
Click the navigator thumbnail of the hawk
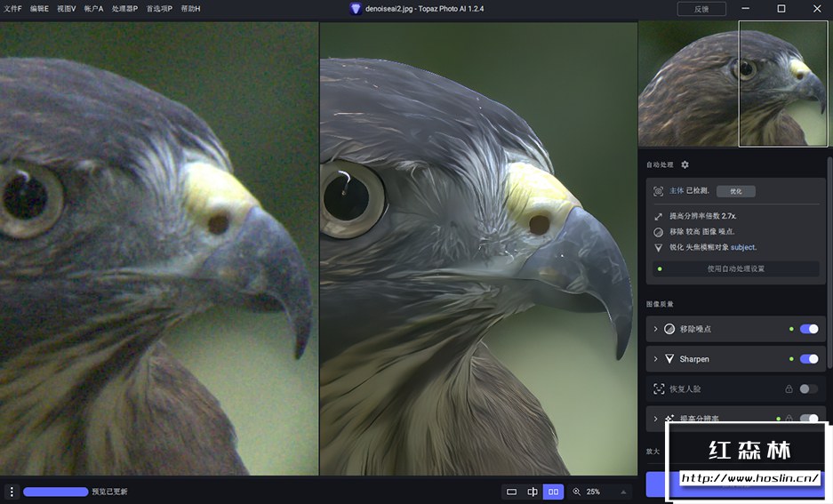point(733,84)
